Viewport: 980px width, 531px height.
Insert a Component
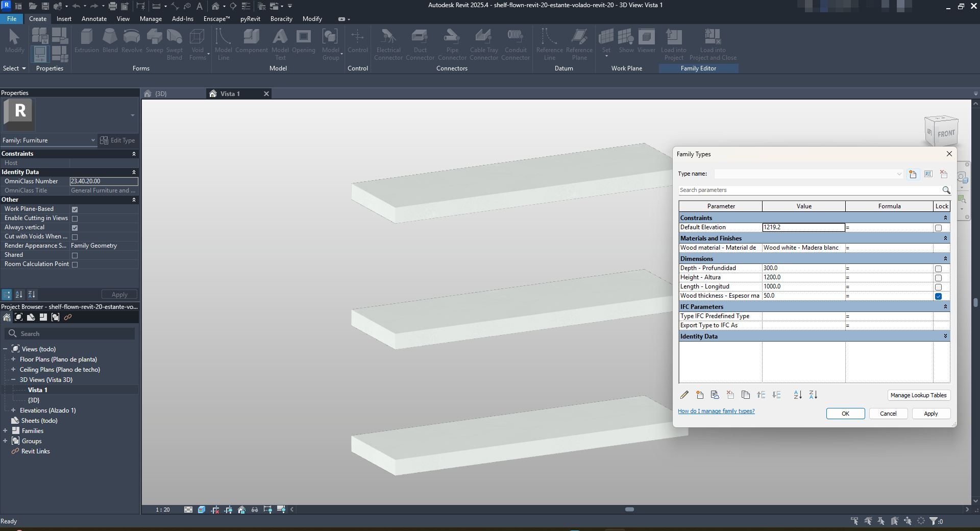(x=251, y=41)
